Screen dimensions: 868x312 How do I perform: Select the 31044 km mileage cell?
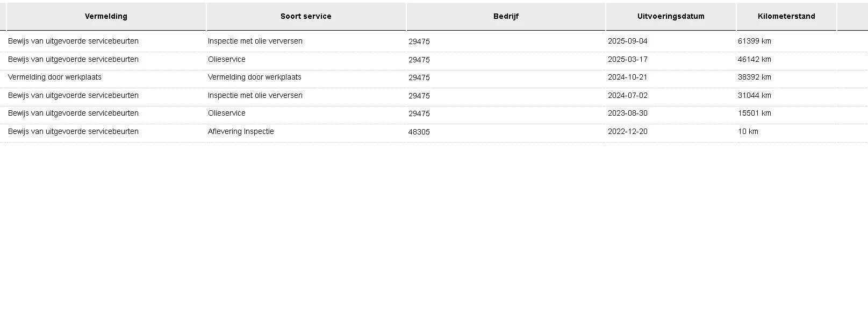pyautogui.click(x=755, y=95)
